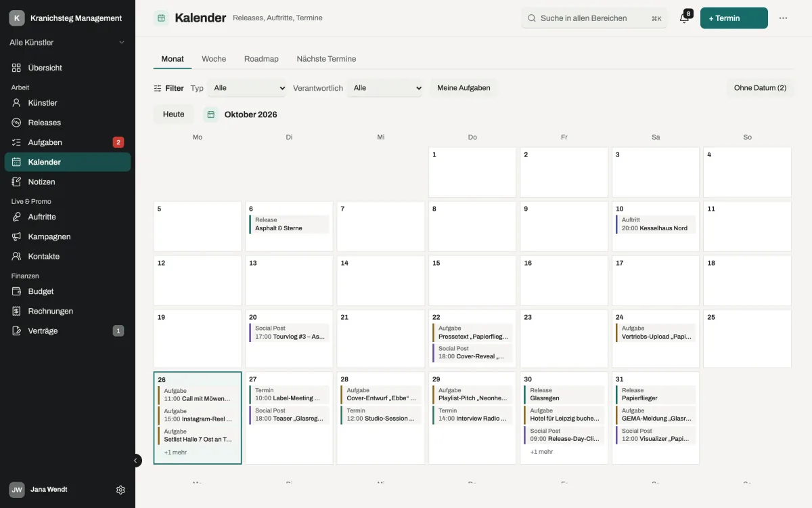The height and width of the screenshot is (508, 812).
Task: Collapse the sidebar with arrow handle
Action: pos(135,461)
